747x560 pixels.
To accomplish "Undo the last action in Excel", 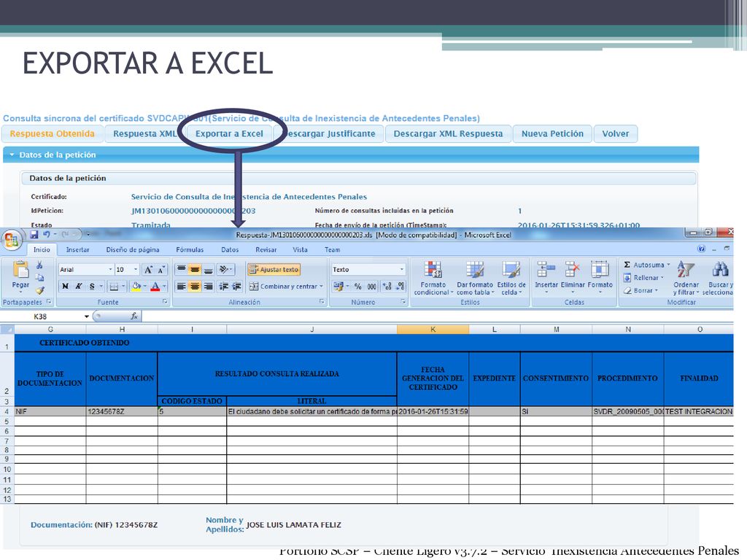I will (x=47, y=234).
